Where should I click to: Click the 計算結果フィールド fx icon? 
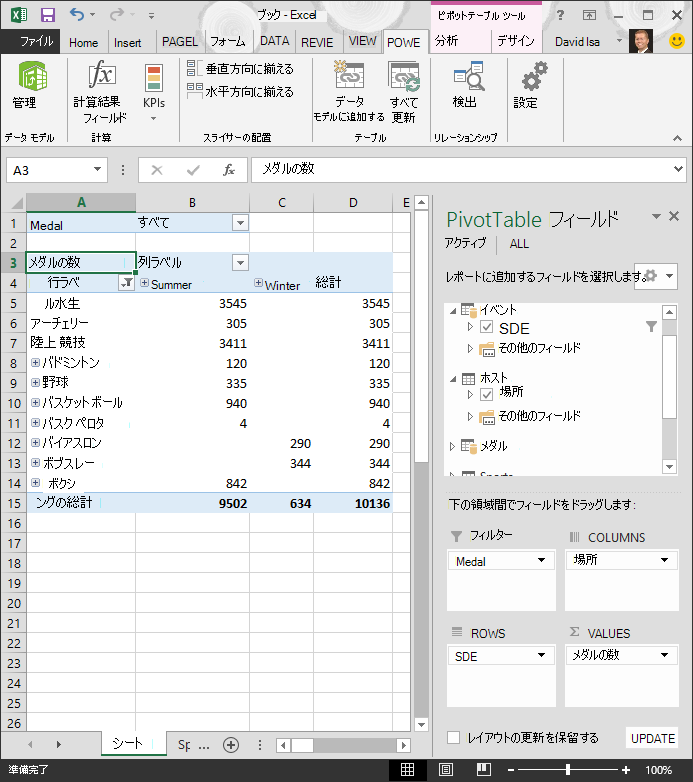coord(102,74)
